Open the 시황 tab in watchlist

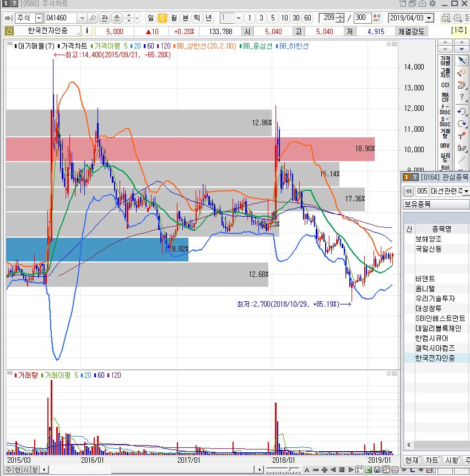[x=451, y=460]
